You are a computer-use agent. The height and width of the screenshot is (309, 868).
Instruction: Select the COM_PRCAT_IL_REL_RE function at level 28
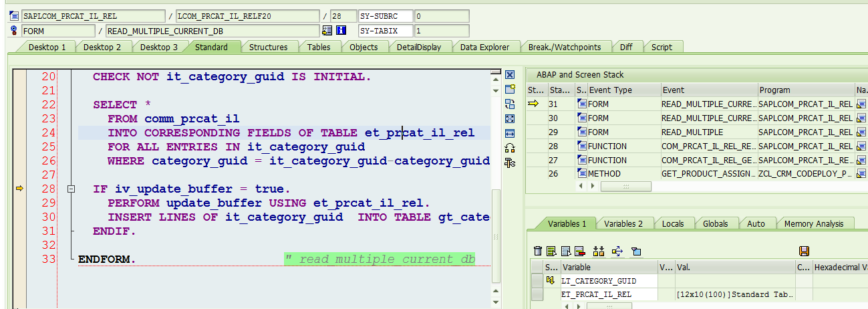(708, 146)
